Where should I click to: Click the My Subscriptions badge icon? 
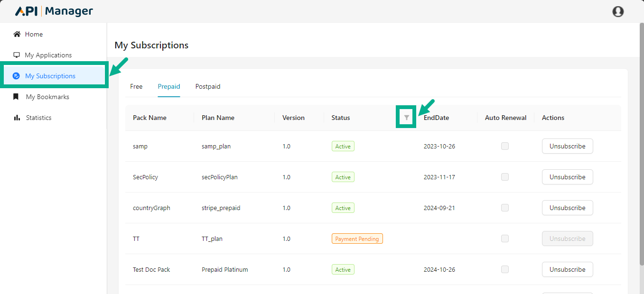[18, 75]
